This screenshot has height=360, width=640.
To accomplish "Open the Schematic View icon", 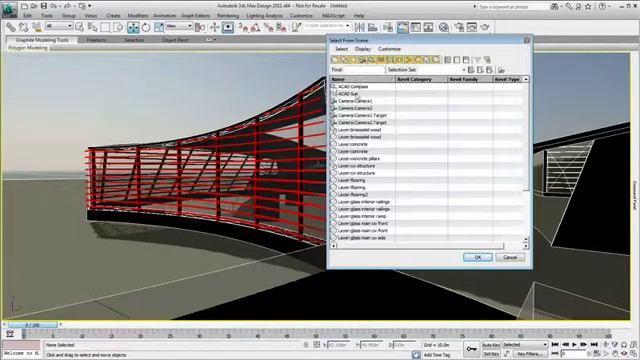I will [x=428, y=27].
